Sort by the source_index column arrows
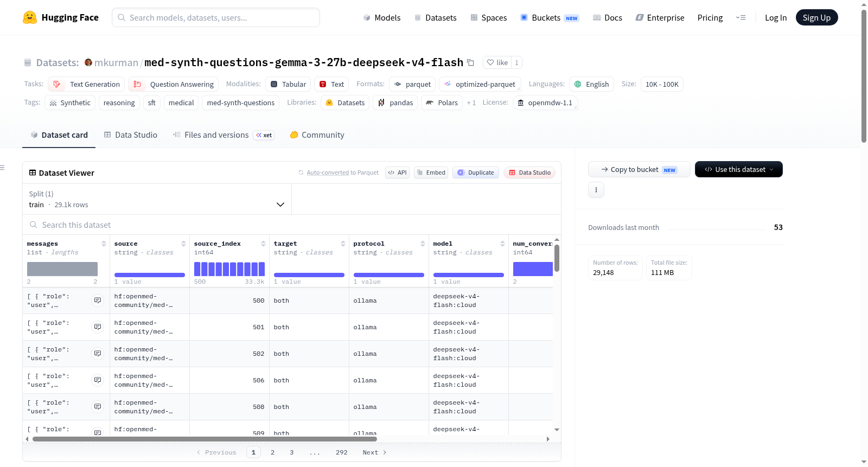 (x=263, y=244)
